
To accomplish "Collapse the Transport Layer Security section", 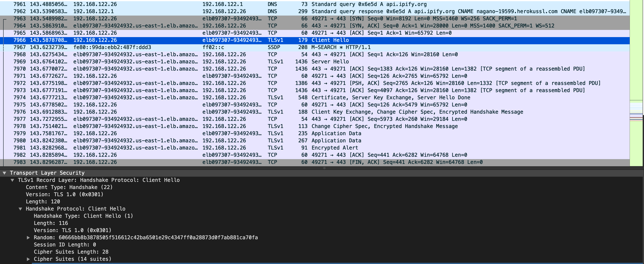I will pyautogui.click(x=4, y=173).
